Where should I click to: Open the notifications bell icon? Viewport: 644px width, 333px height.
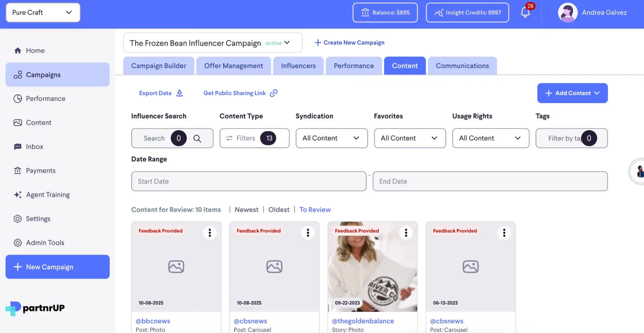coord(525,13)
